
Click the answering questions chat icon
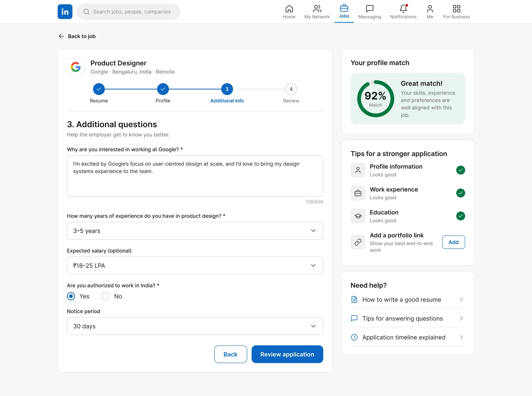[x=354, y=318]
